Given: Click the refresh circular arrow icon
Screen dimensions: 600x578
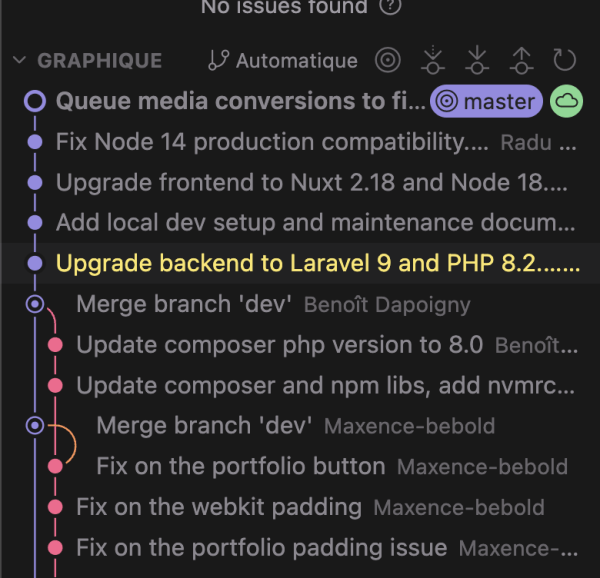Looking at the screenshot, I should [564, 60].
